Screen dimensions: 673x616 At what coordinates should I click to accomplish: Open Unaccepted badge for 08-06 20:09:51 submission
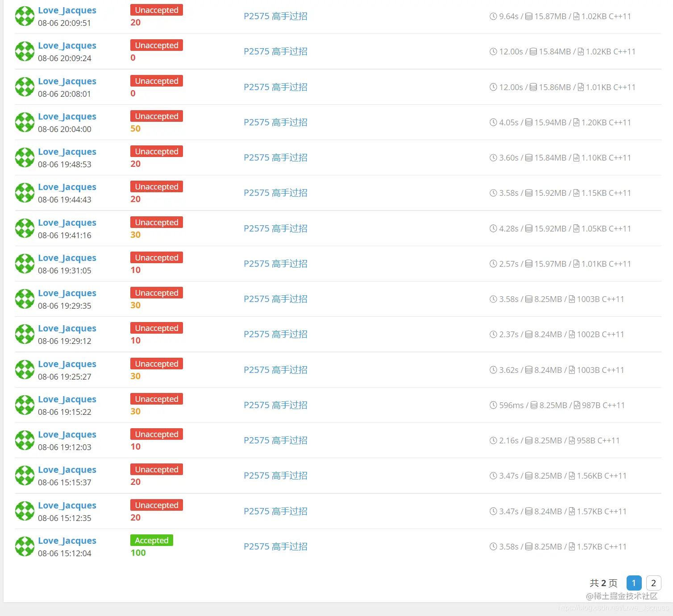coord(157,10)
